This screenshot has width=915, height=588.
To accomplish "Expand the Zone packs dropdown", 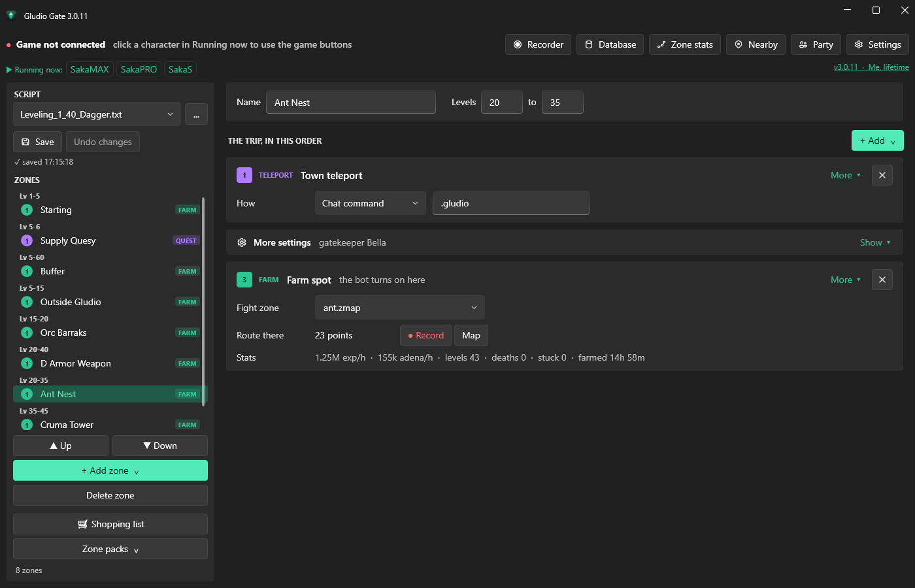I will click(110, 549).
